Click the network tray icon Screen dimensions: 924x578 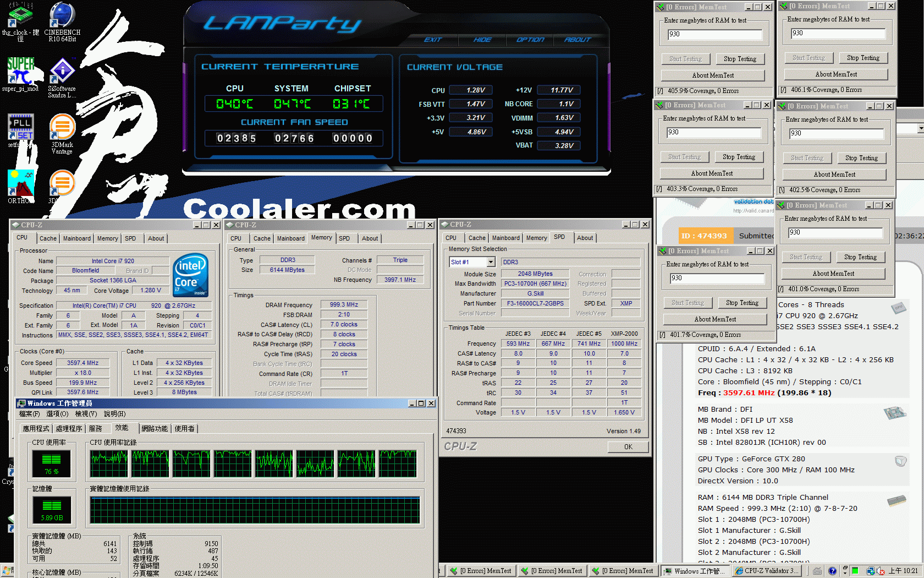pyautogui.click(x=871, y=571)
